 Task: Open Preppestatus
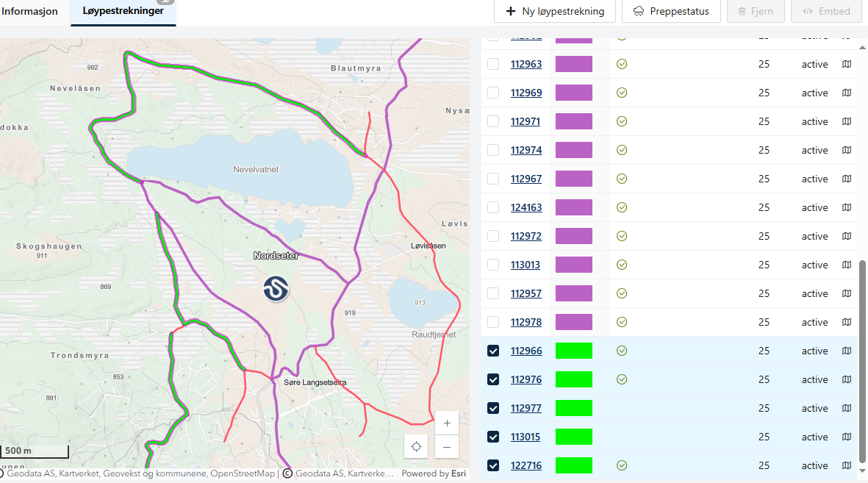click(x=671, y=11)
